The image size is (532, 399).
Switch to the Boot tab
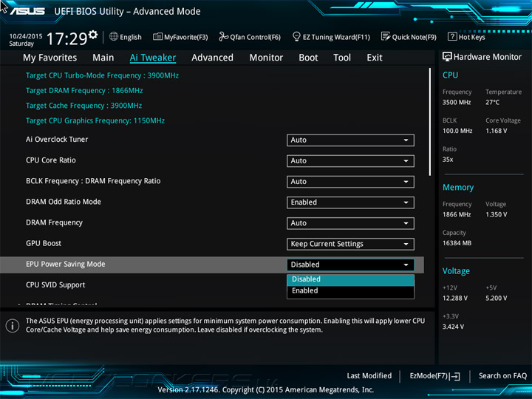[308, 58]
